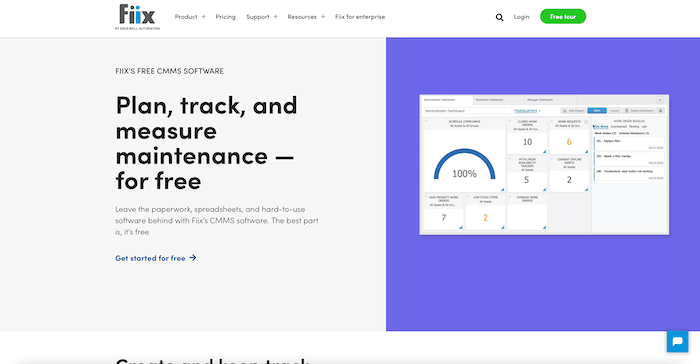Click the 'Leave the paperwork, spreadsheets' paragraph
The image size is (700, 364).
tap(217, 220)
